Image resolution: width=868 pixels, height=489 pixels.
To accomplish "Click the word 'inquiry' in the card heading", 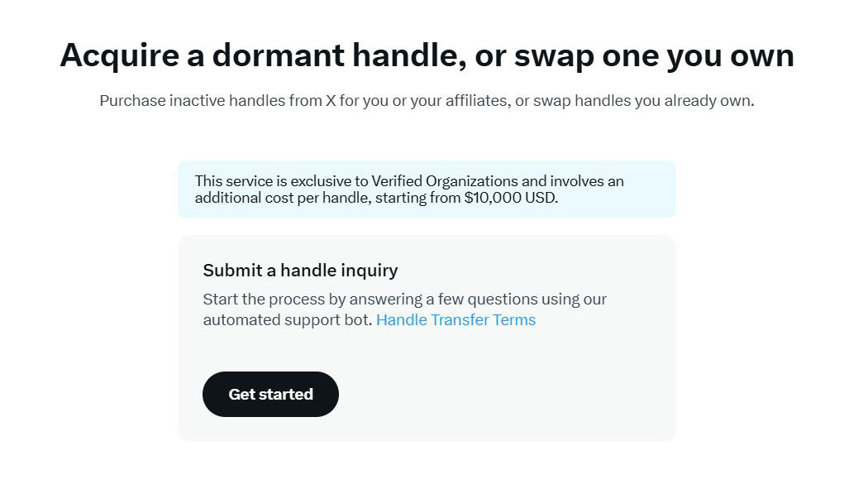I will pyautogui.click(x=370, y=271).
